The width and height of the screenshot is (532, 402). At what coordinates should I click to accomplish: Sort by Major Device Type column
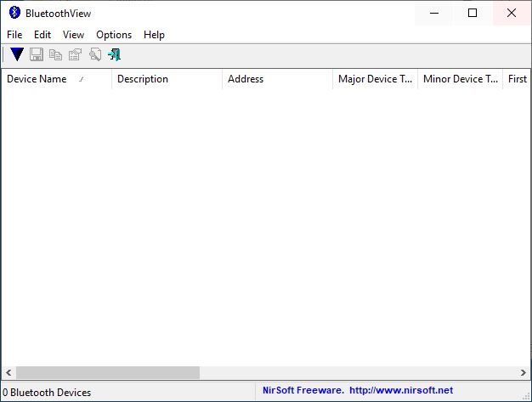(376, 79)
